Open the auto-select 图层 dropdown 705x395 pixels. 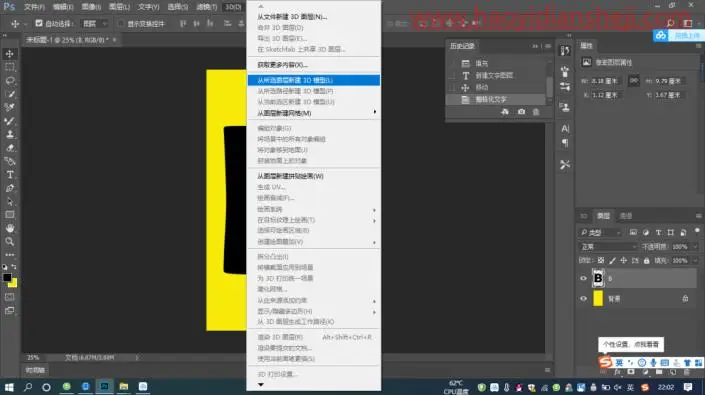pos(95,23)
